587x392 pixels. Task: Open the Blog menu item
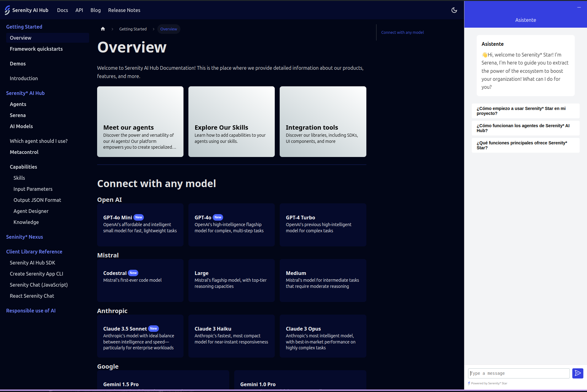point(96,10)
